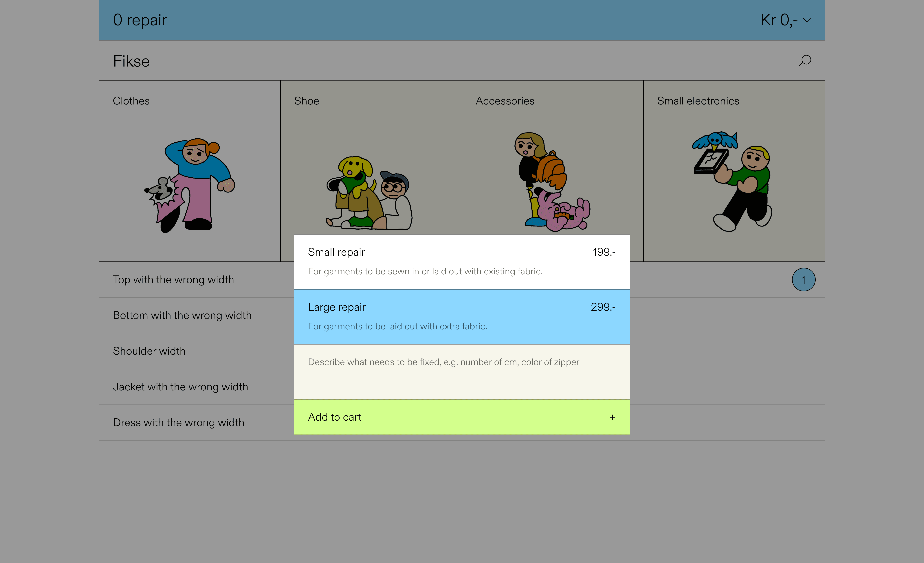Click the plus icon on Add to cart
This screenshot has height=563, width=924.
pyautogui.click(x=612, y=417)
